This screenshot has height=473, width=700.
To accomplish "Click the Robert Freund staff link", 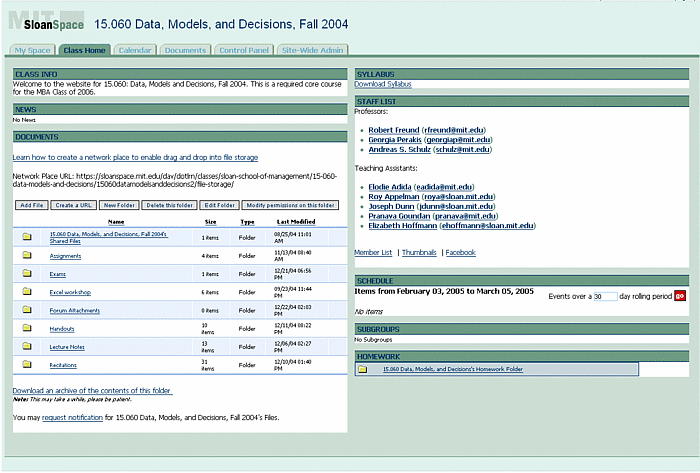I will tap(394, 129).
